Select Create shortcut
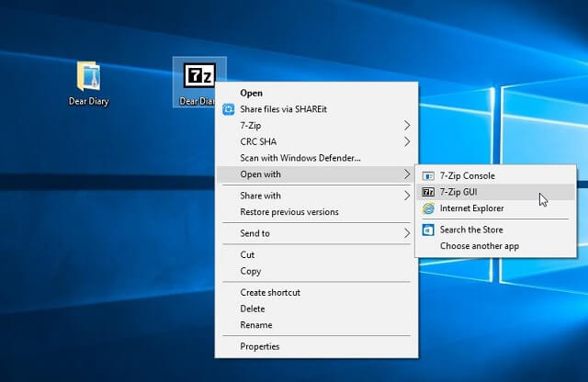 316,292
